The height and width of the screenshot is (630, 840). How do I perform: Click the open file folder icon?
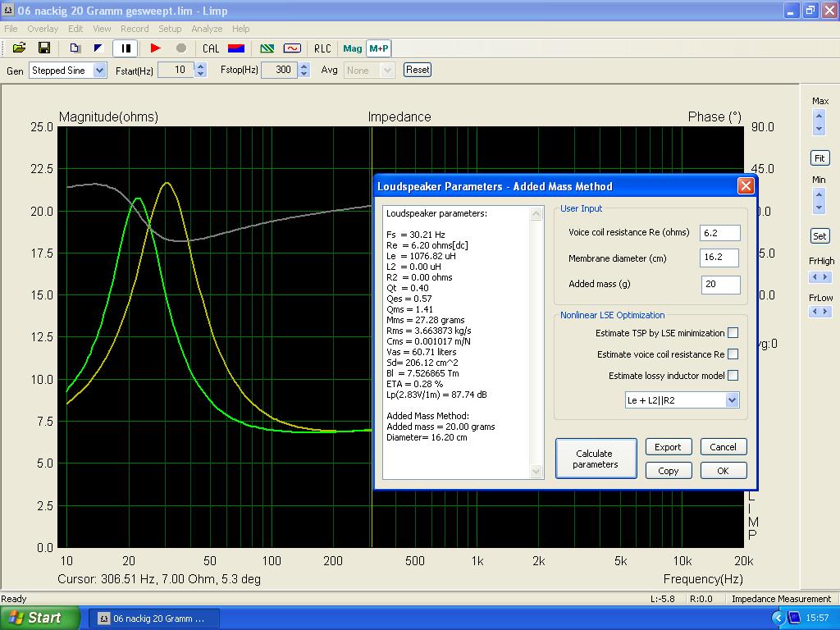[x=19, y=48]
